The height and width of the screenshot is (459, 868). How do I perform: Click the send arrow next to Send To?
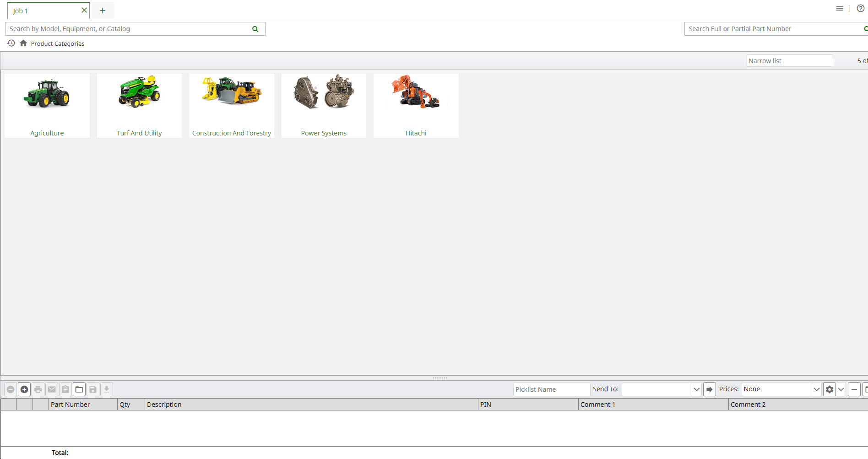tap(709, 389)
